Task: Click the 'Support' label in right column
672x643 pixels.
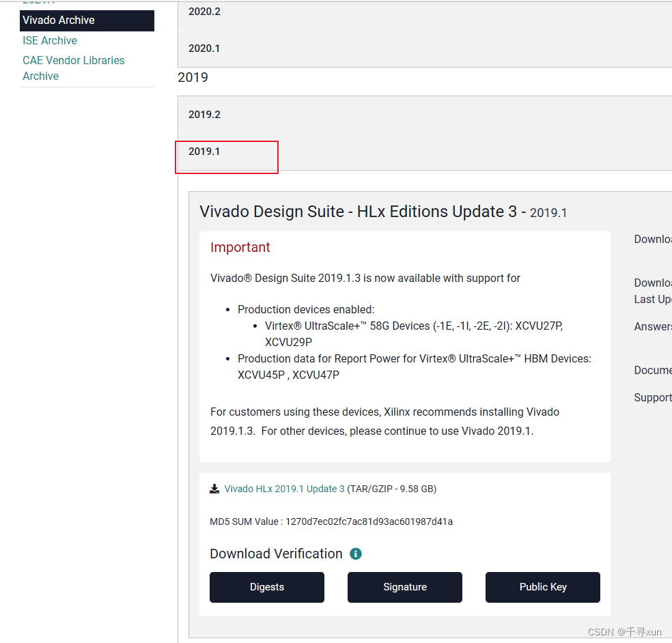Action: (x=653, y=397)
